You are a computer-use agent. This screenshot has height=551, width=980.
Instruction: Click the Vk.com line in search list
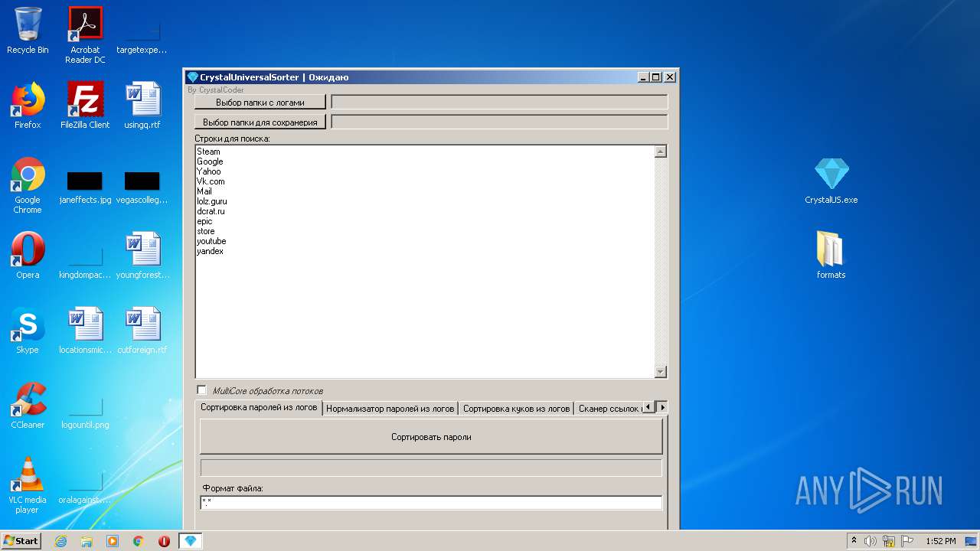pyautogui.click(x=211, y=181)
